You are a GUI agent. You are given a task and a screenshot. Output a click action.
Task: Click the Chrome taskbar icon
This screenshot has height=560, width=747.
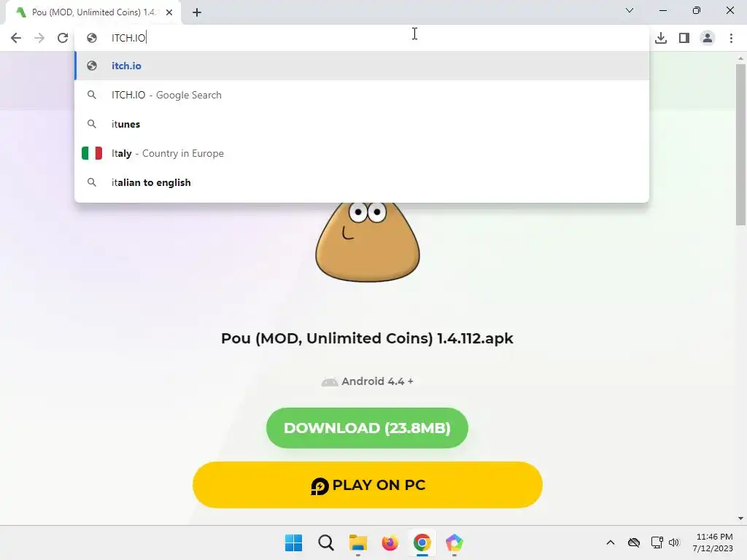click(x=422, y=542)
